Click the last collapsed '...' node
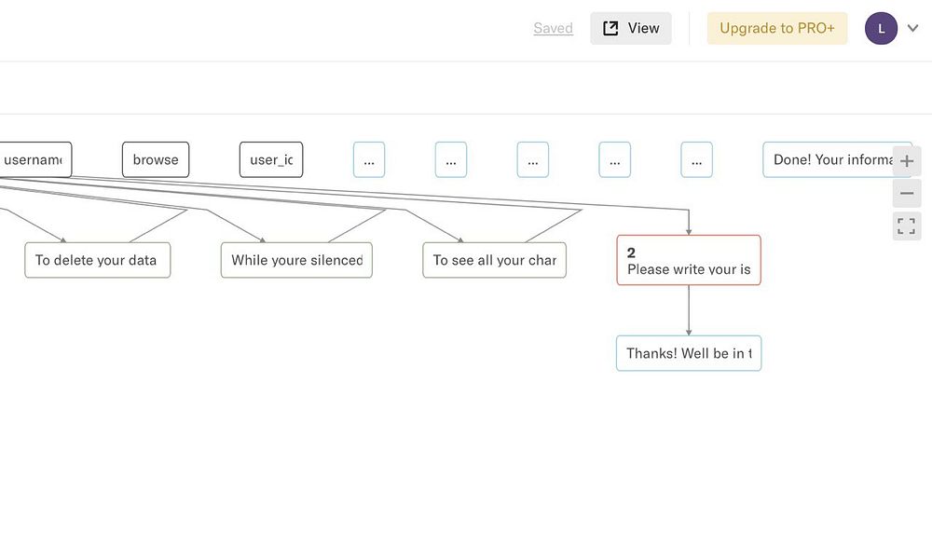The image size is (932, 560). [x=697, y=159]
